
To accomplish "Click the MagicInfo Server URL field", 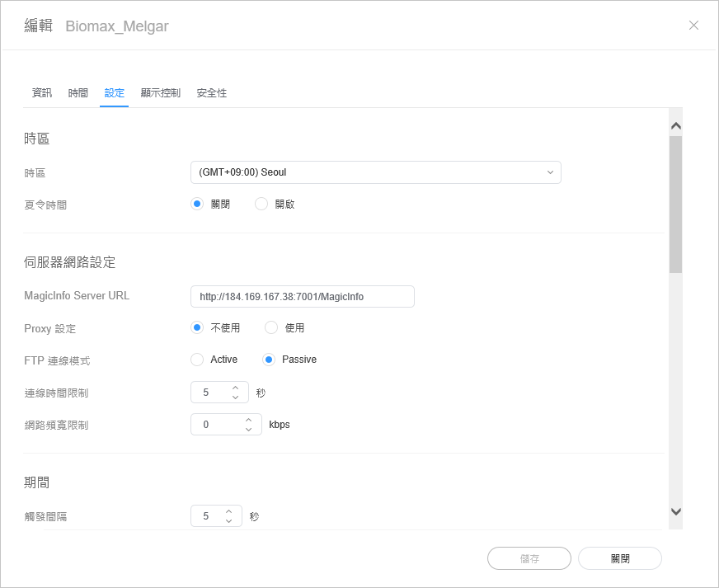I will point(302,297).
